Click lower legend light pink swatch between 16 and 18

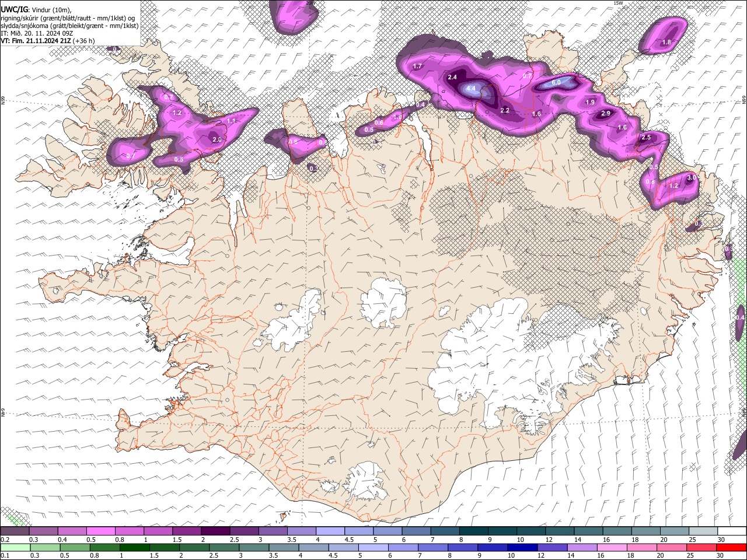pos(612,547)
